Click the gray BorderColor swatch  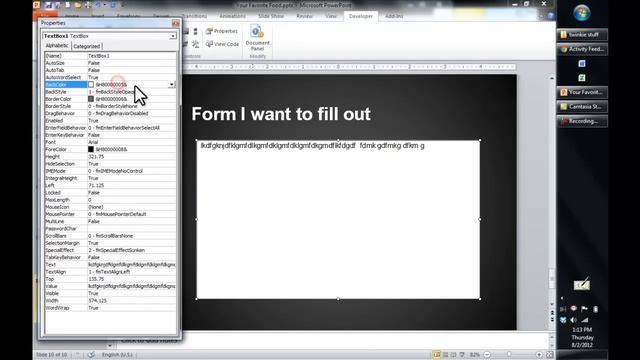point(91,99)
